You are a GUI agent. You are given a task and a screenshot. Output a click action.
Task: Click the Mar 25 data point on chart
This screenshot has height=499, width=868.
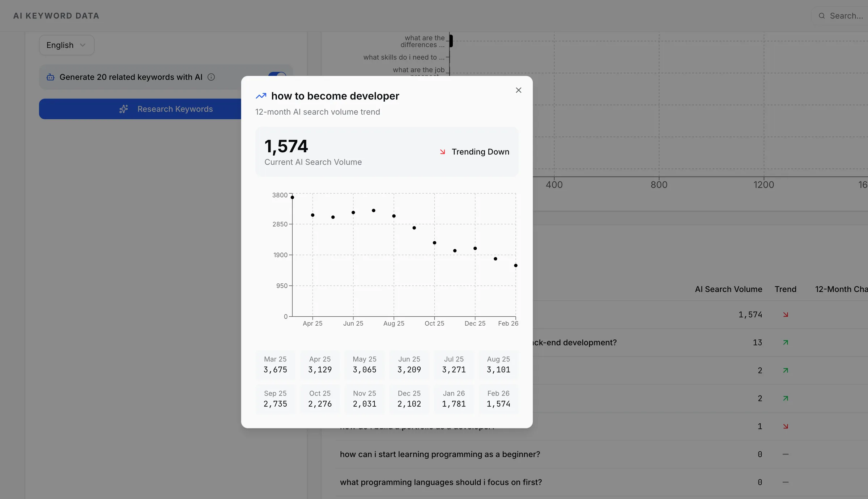pos(292,198)
